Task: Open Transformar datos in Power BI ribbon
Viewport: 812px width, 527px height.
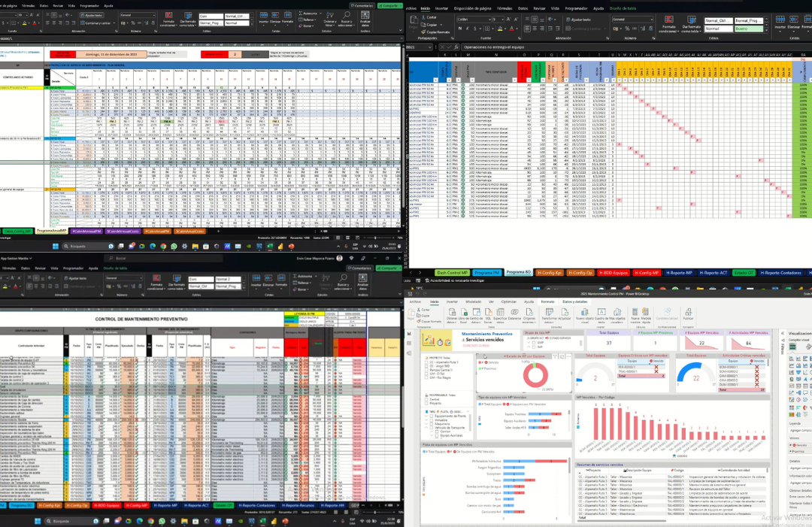Action: (x=549, y=315)
